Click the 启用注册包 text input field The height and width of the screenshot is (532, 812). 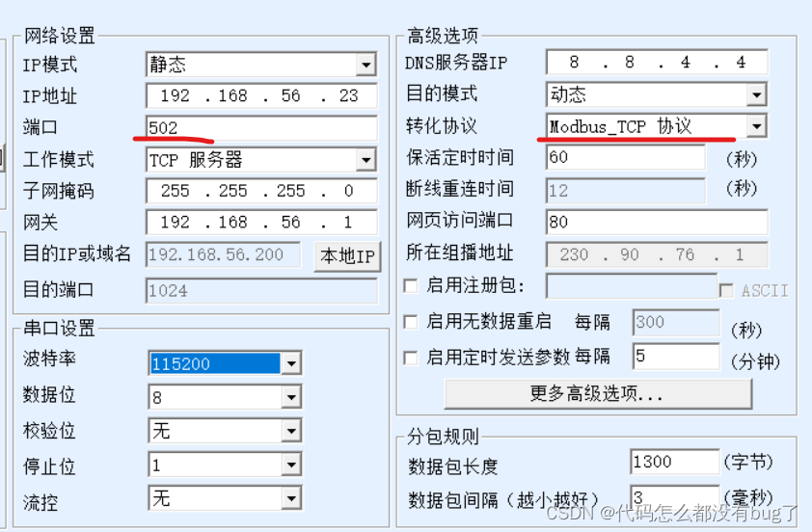(x=632, y=286)
